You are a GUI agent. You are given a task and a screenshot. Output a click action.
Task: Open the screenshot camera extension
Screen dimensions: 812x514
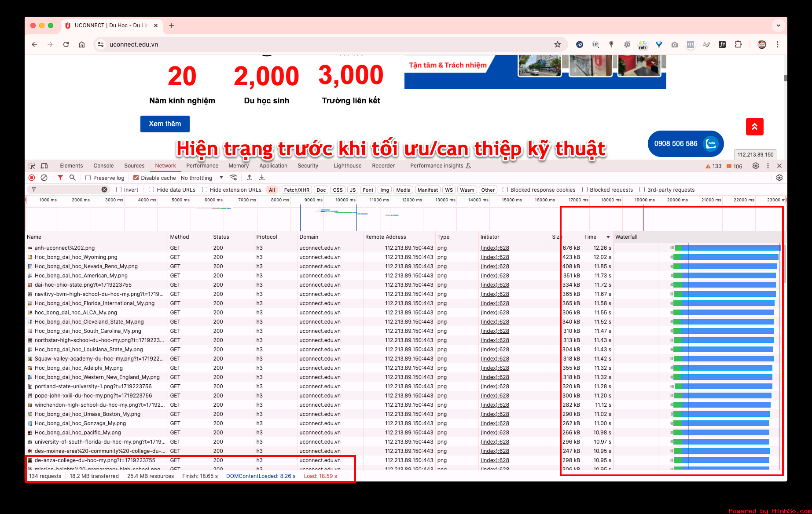675,44
